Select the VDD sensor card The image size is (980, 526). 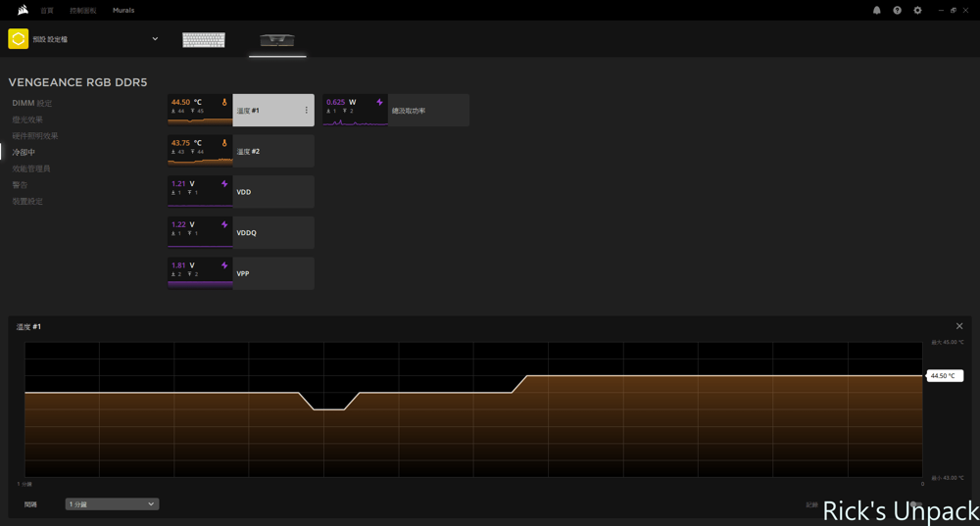[241, 192]
